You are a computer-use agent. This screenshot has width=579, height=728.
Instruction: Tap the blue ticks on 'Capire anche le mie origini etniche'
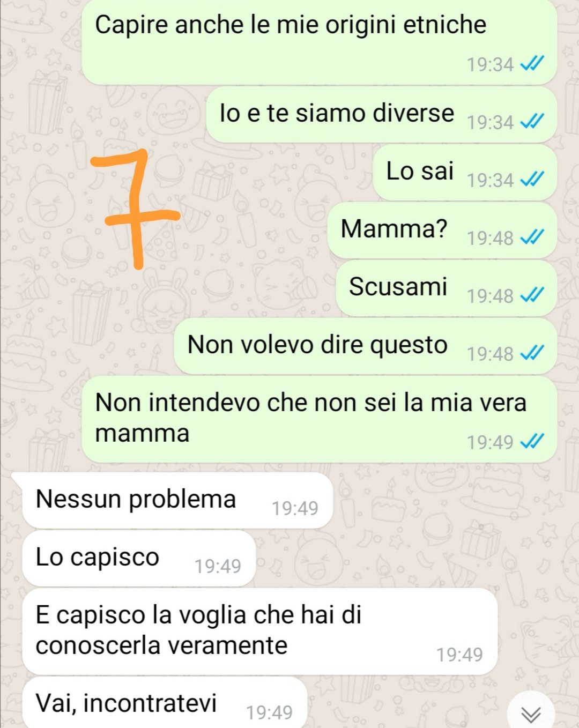pyautogui.click(x=532, y=64)
